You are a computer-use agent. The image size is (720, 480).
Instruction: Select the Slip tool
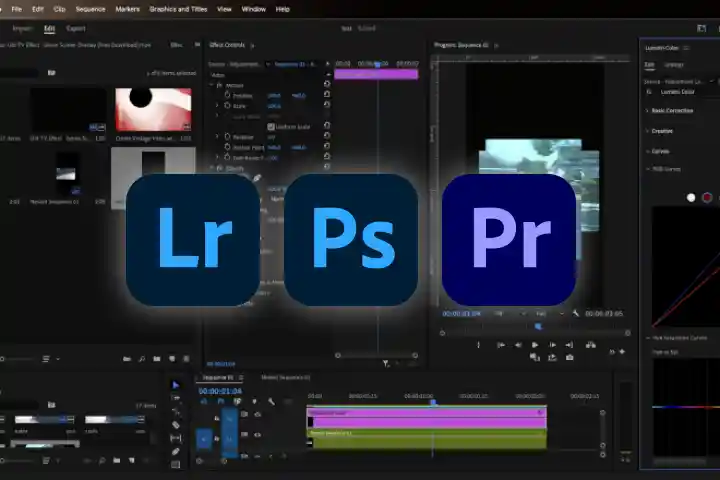[175, 438]
